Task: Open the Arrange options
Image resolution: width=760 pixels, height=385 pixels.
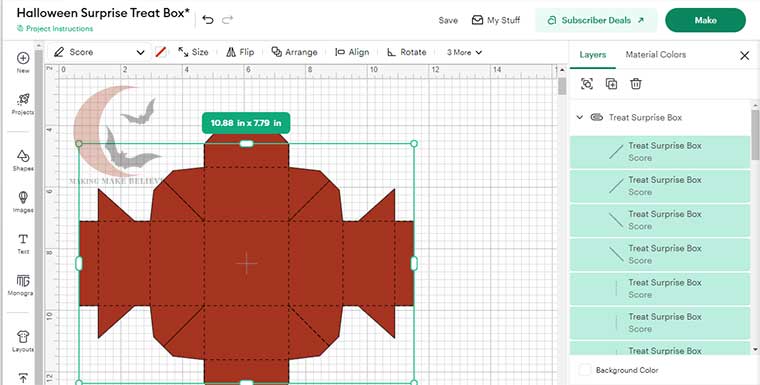Action: (x=294, y=52)
